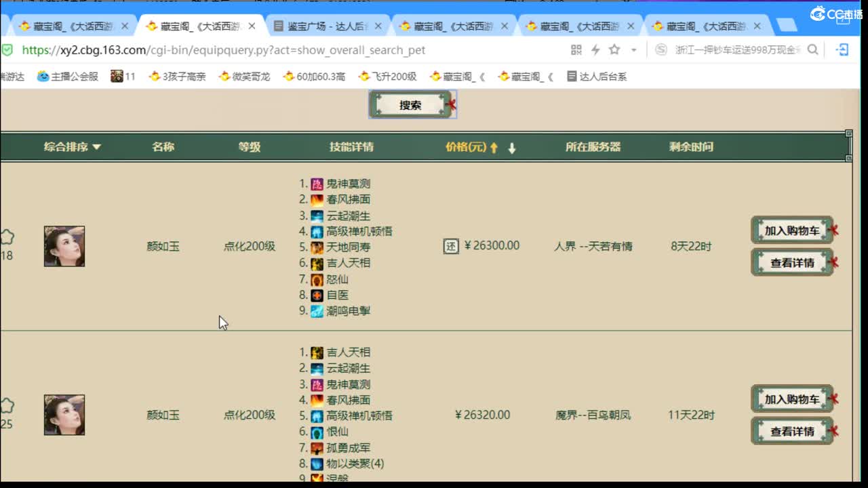
Task: Open the 飞升200级 bookmark
Action: (x=387, y=77)
